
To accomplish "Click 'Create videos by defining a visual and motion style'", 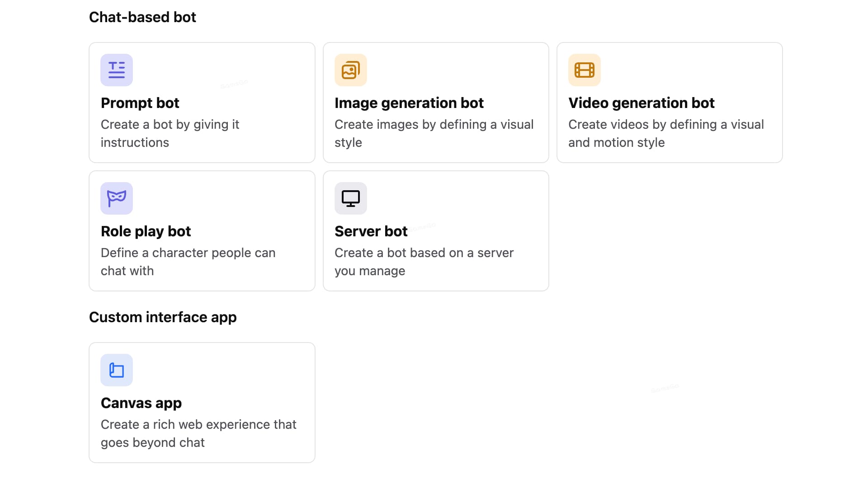I will point(665,133).
